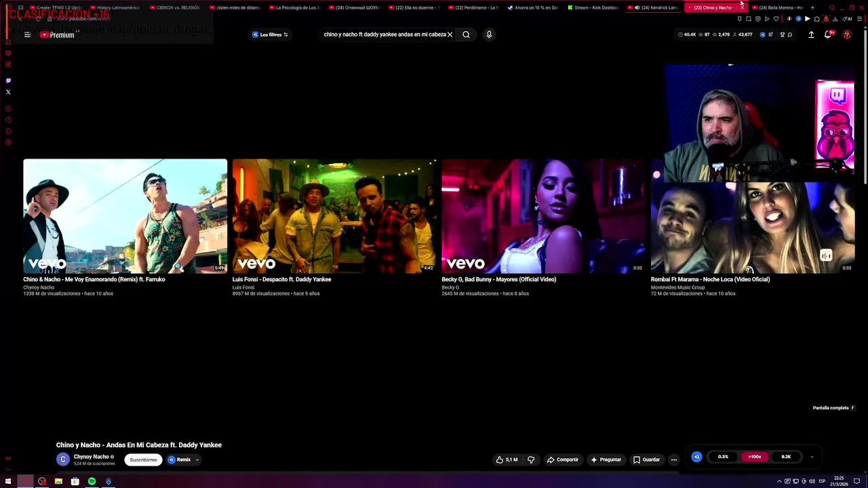This screenshot has height=488, width=868.
Task: Open the taskbar volume speaker icon
Action: click(x=812, y=481)
